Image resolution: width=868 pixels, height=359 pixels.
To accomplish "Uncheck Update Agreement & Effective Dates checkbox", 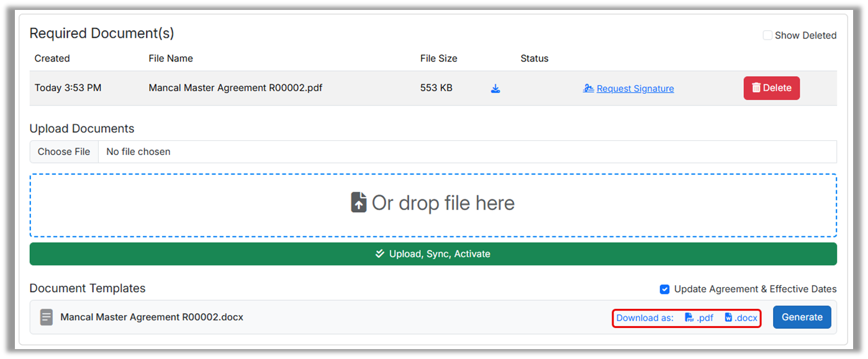I will 664,289.
